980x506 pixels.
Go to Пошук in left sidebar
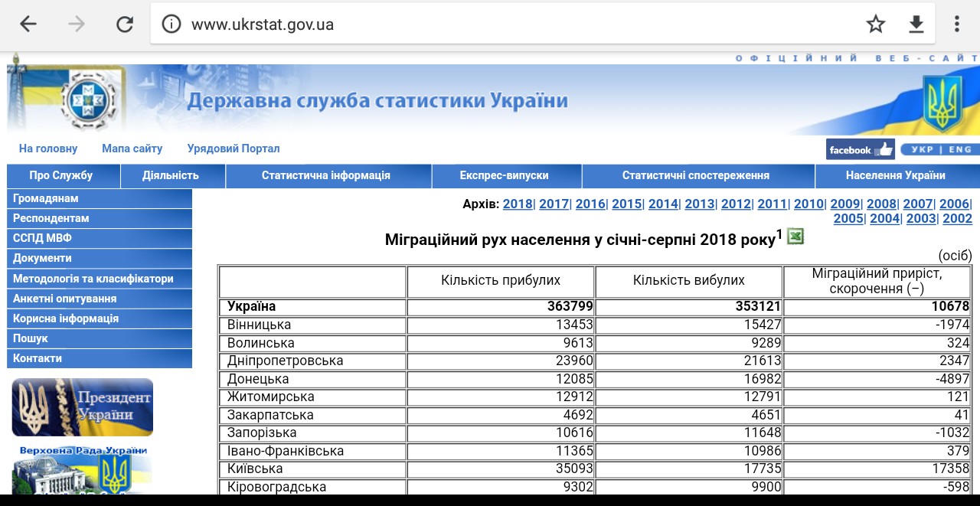point(31,338)
